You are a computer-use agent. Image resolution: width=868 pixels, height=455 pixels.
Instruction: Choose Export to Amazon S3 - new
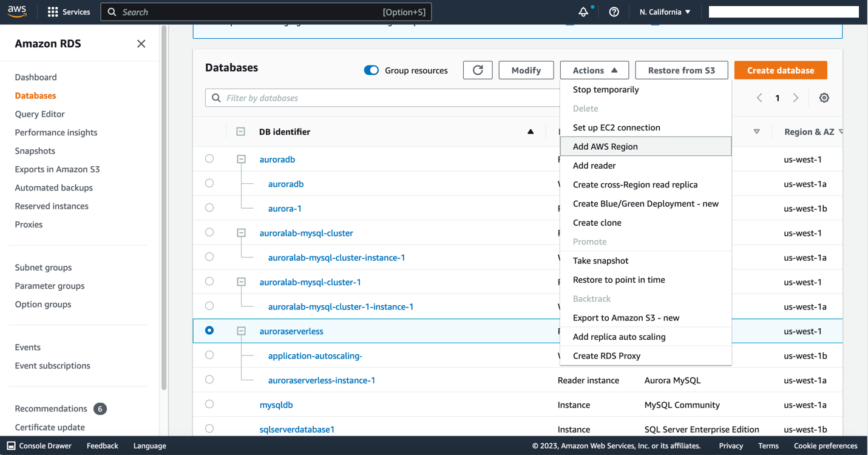[646, 318]
